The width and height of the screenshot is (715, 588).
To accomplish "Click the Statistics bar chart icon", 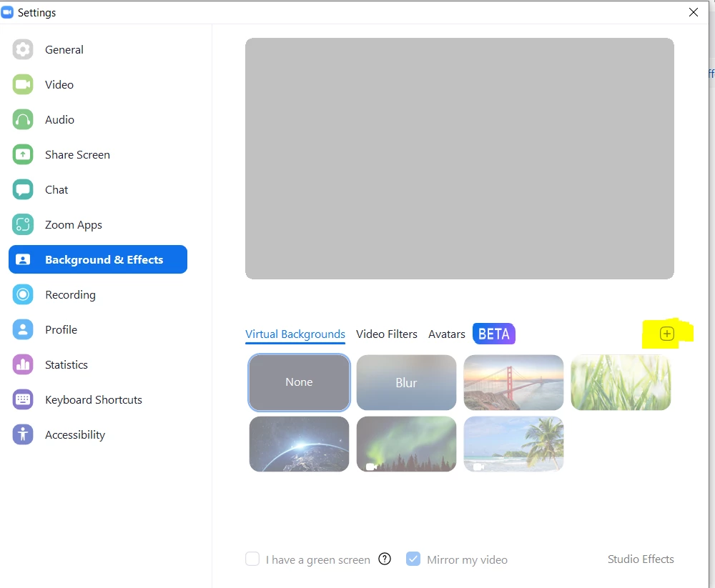I will click(x=23, y=364).
